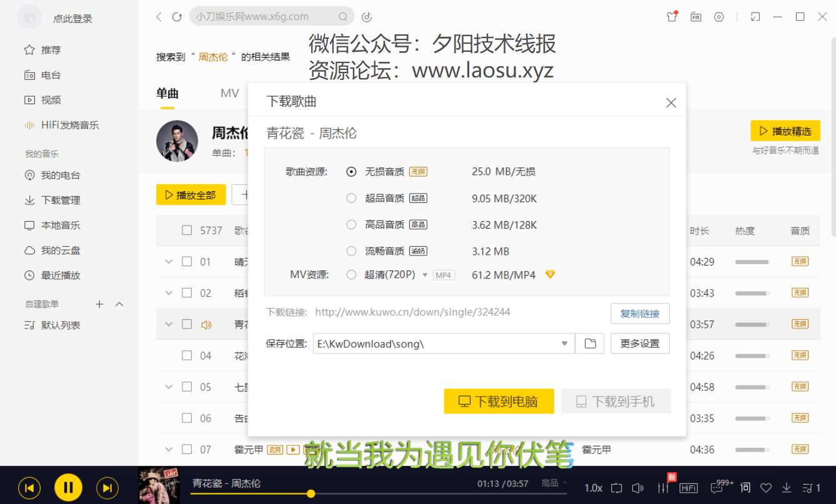This screenshot has width=836, height=504.
Task: Open the song recognition icon beside search
Action: 367,17
